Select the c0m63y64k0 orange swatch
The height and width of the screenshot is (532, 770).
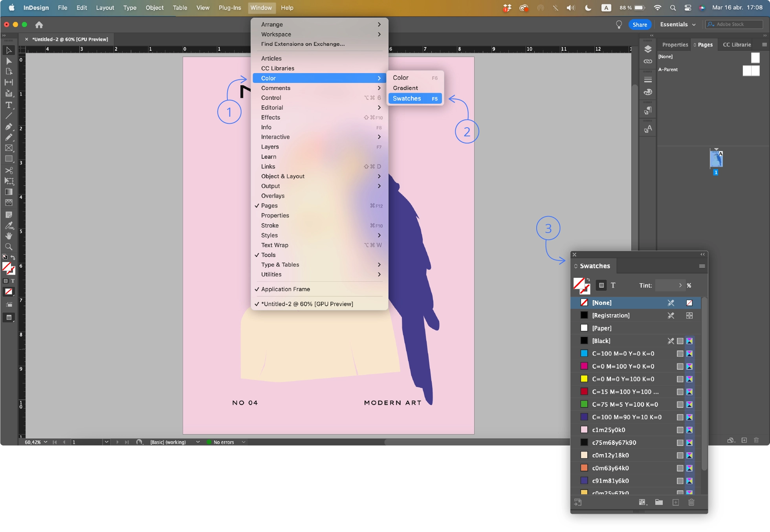pyautogui.click(x=636, y=468)
